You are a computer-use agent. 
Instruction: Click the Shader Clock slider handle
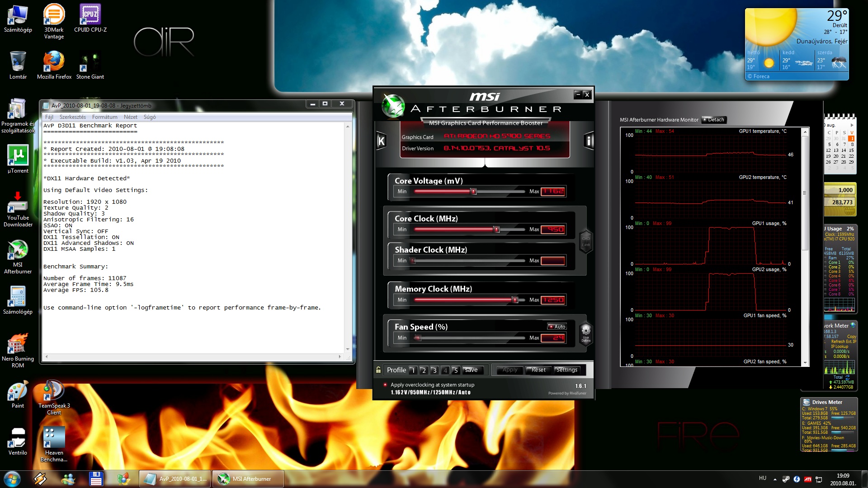point(413,261)
